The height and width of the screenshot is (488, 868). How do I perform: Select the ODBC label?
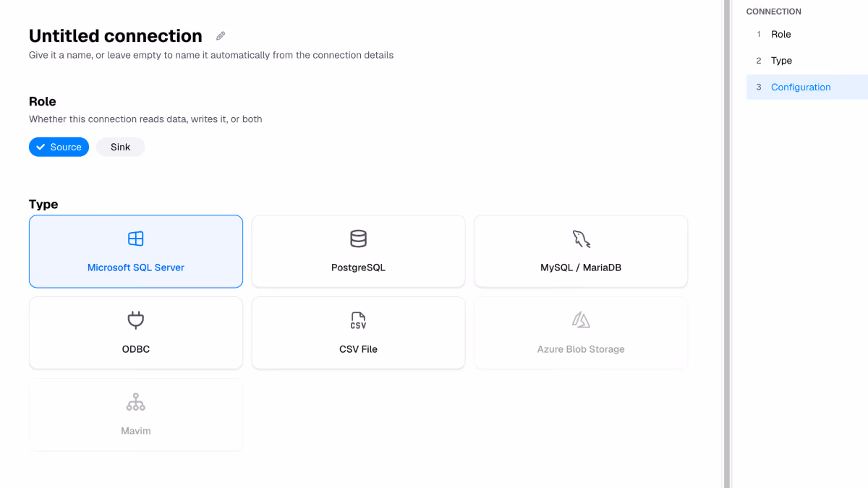pyautogui.click(x=136, y=349)
